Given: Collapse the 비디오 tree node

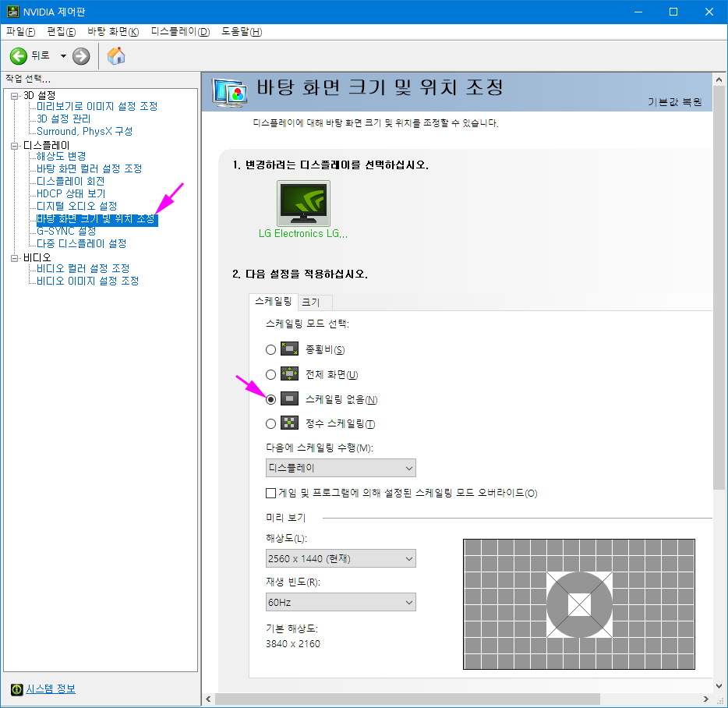Looking at the screenshot, I should [14, 258].
